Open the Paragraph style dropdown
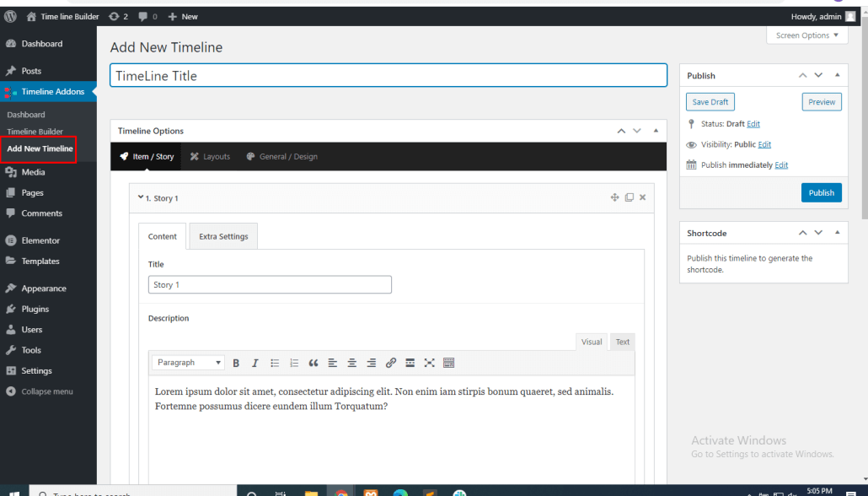 [187, 362]
